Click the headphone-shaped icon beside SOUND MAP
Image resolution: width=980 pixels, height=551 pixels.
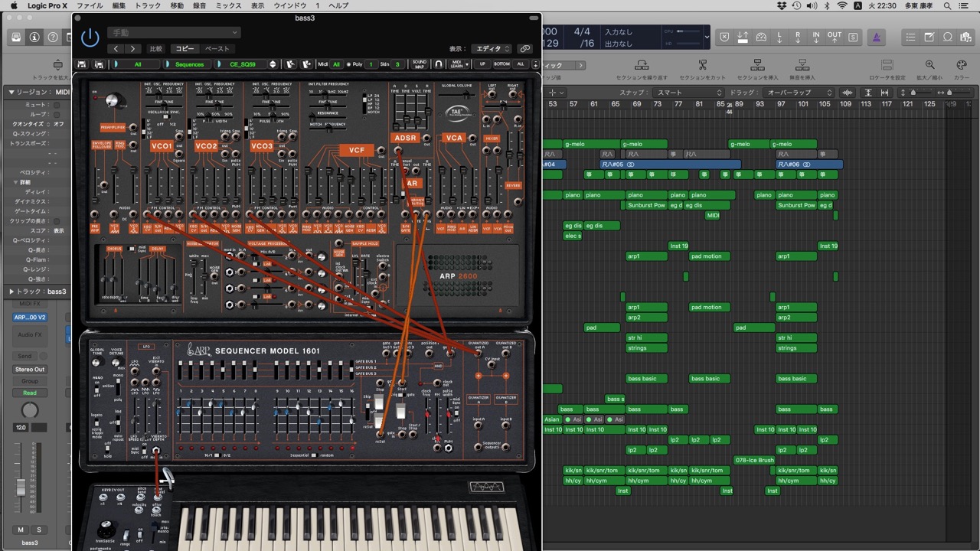(439, 64)
